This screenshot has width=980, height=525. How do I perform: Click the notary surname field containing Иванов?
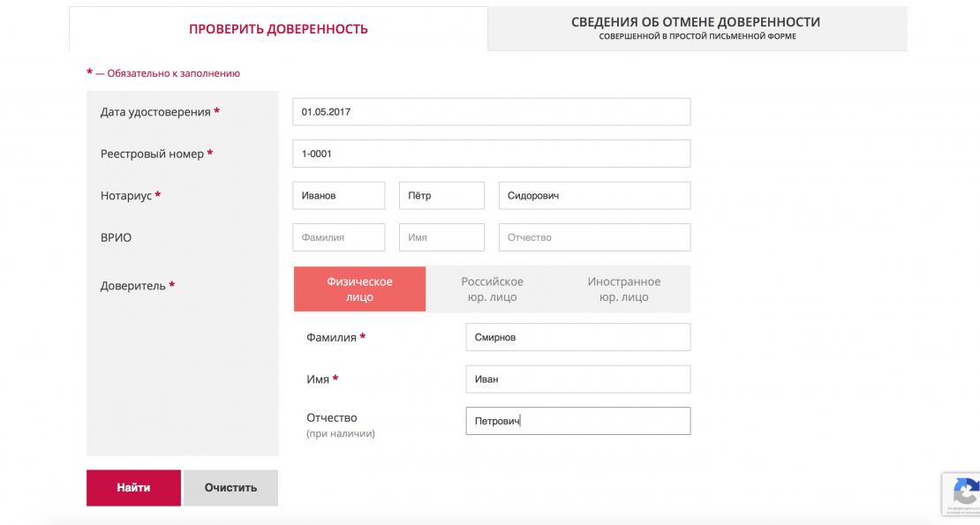point(339,195)
